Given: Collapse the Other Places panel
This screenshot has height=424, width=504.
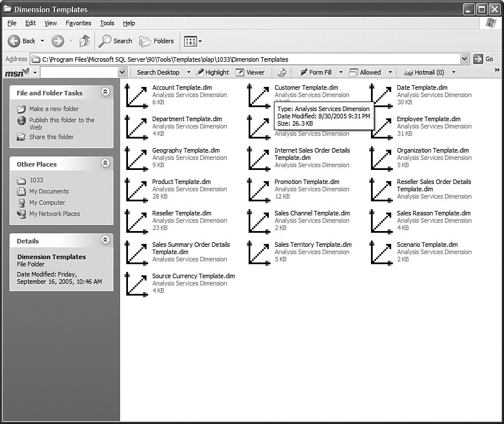Looking at the screenshot, I should pos(105,163).
